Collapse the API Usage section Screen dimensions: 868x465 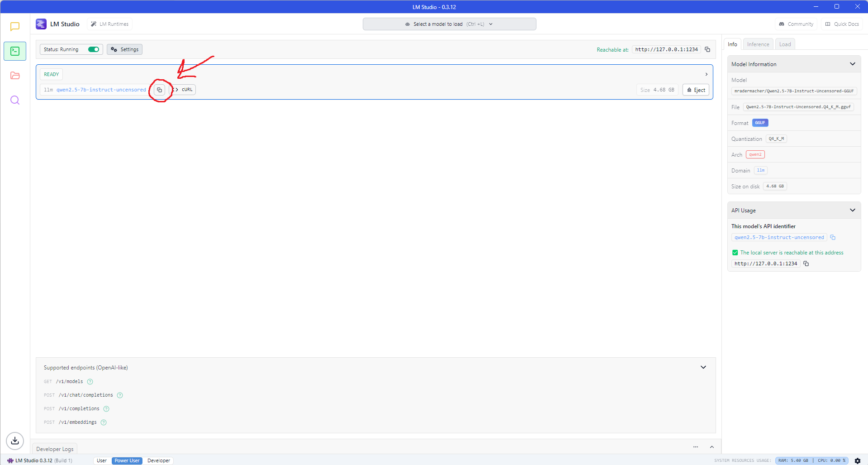pos(853,210)
